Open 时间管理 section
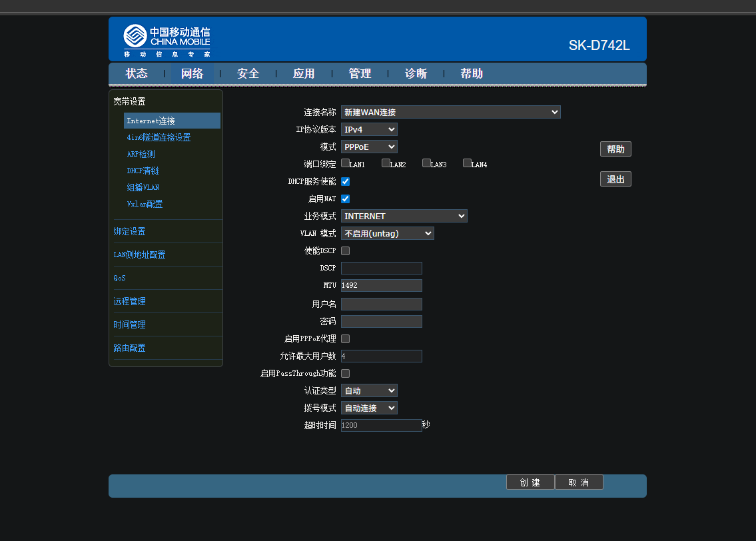Viewport: 756px width, 541px height. coord(129,324)
